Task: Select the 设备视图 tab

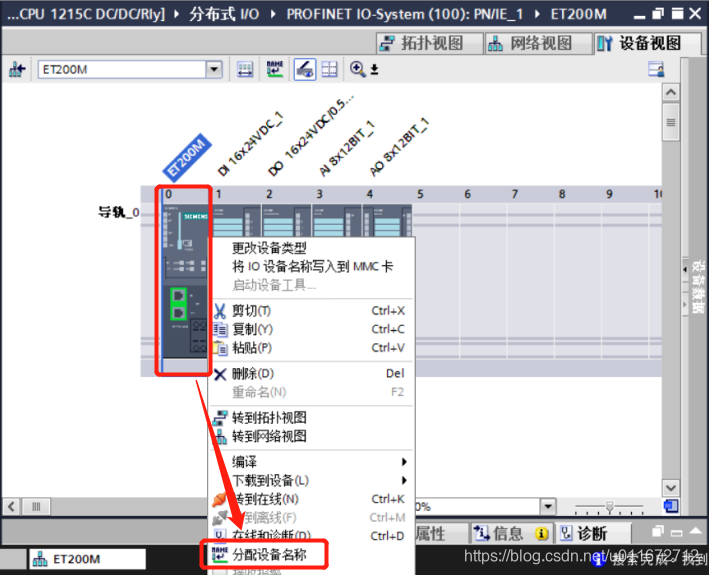Action: [x=646, y=43]
